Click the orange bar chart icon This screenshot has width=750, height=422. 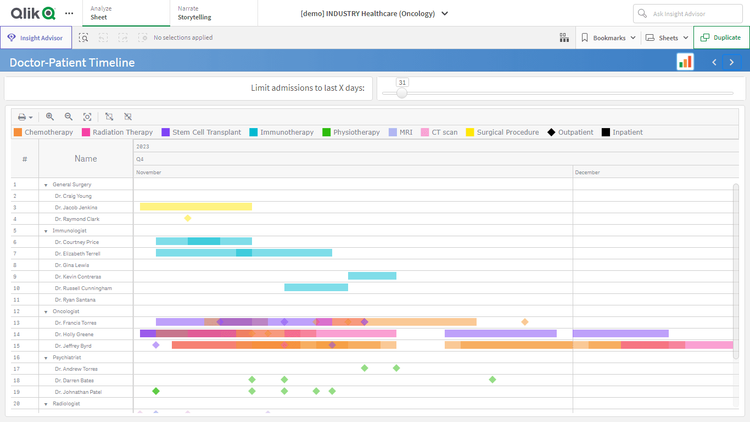pos(685,62)
